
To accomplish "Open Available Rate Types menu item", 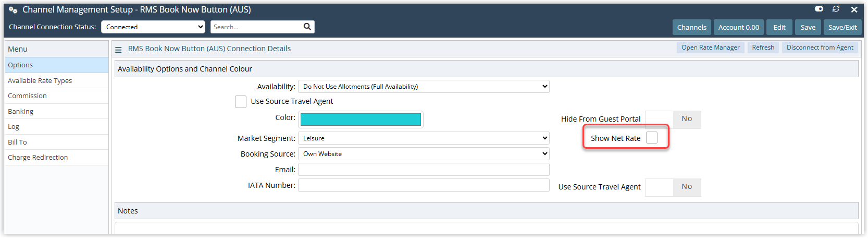I will [57, 80].
